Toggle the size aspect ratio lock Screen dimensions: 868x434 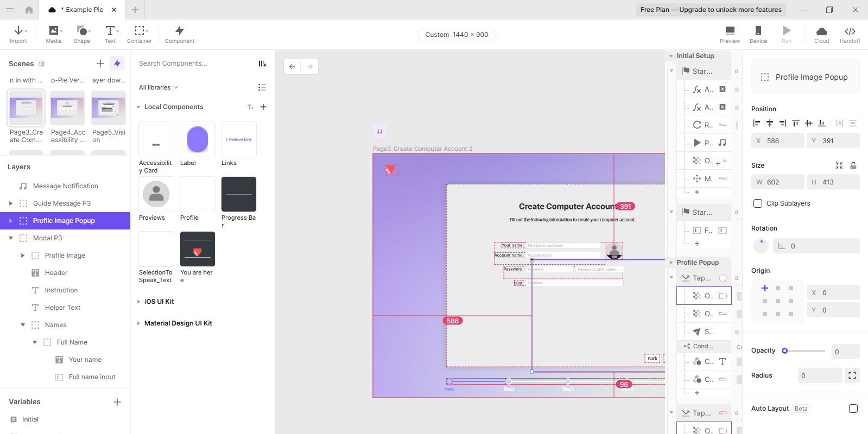853,165
